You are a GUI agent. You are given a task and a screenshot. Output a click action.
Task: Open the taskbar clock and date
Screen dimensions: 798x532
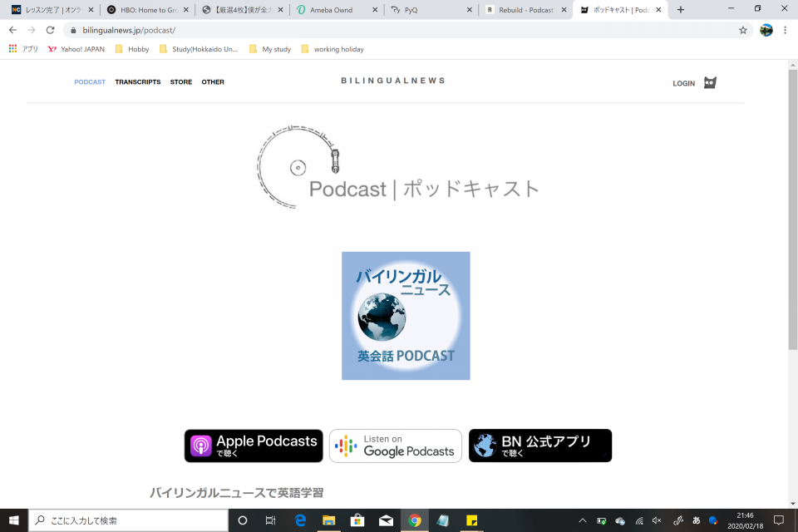[745, 520]
